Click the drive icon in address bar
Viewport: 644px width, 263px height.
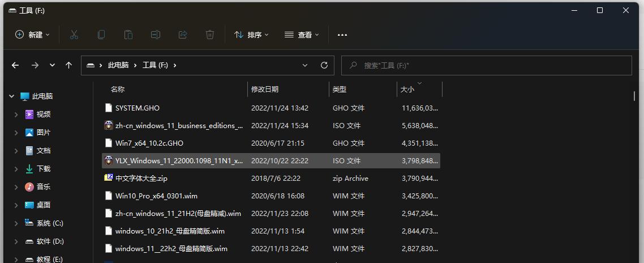91,65
